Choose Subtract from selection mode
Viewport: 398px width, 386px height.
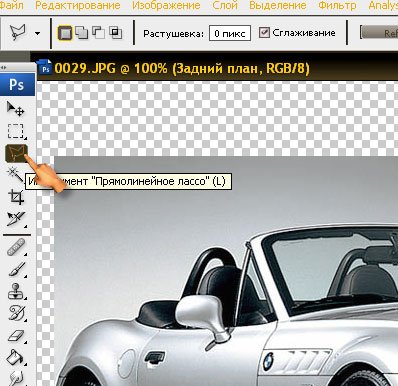click(99, 33)
